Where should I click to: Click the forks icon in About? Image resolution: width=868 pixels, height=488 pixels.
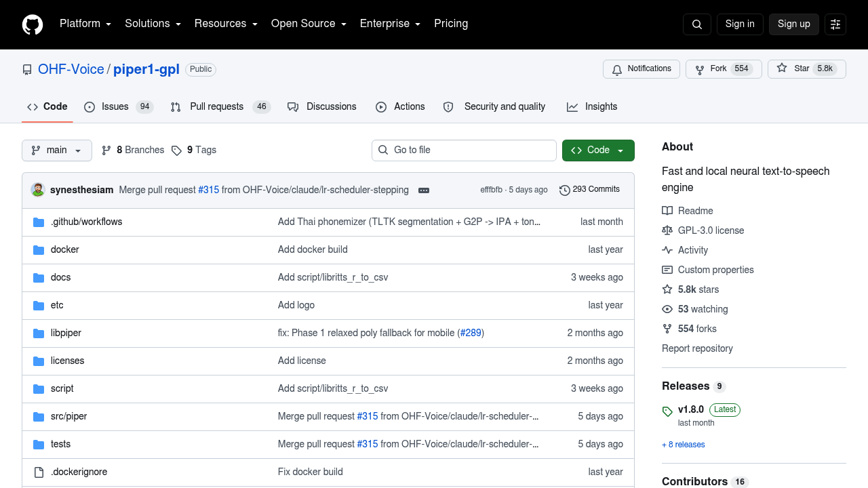(667, 329)
